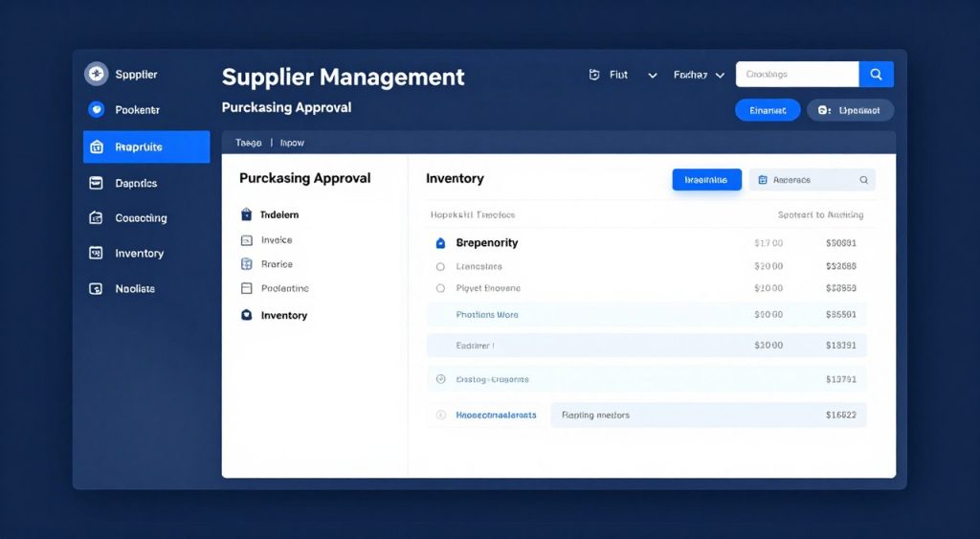
Task: Click the Eadtirer row
Action: tap(646, 346)
